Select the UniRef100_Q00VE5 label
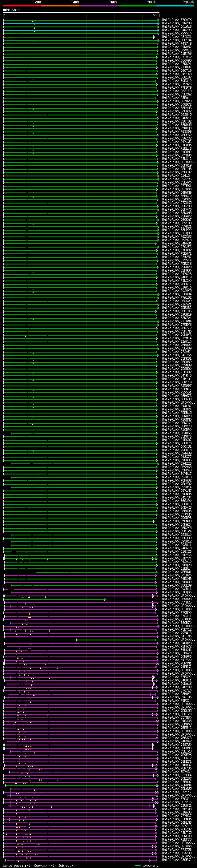Viewport: 197px width, 868px height. [x=177, y=50]
